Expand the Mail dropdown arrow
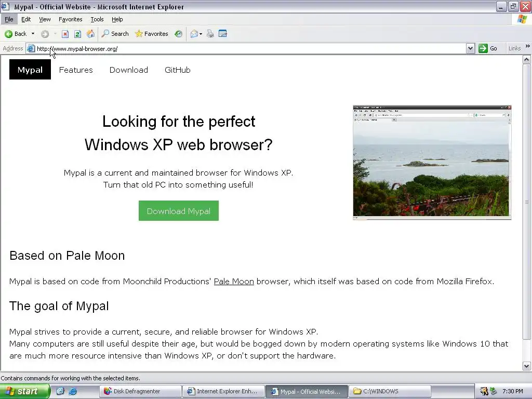532x399 pixels. click(201, 34)
